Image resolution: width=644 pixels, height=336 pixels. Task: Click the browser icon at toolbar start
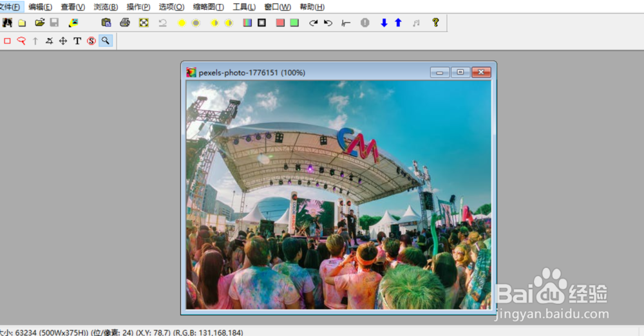click(x=7, y=23)
